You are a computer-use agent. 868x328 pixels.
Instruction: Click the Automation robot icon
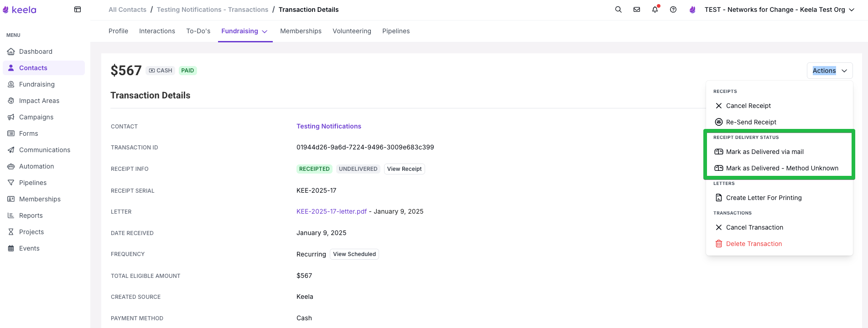[x=11, y=166]
